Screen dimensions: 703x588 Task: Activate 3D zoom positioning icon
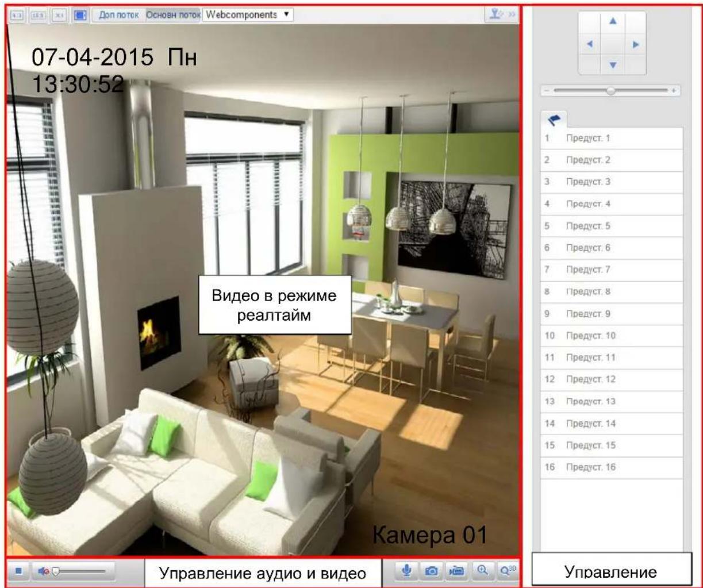[x=508, y=571]
